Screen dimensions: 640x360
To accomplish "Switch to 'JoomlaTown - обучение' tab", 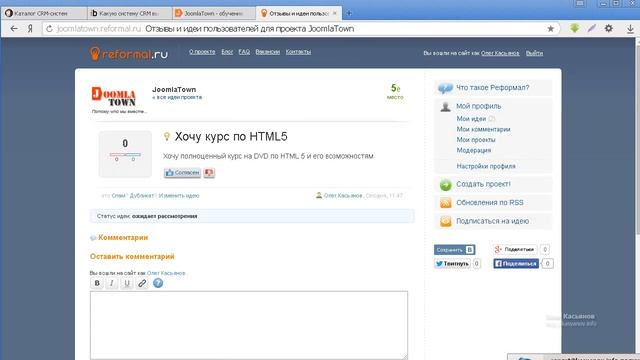I will coord(214,13).
